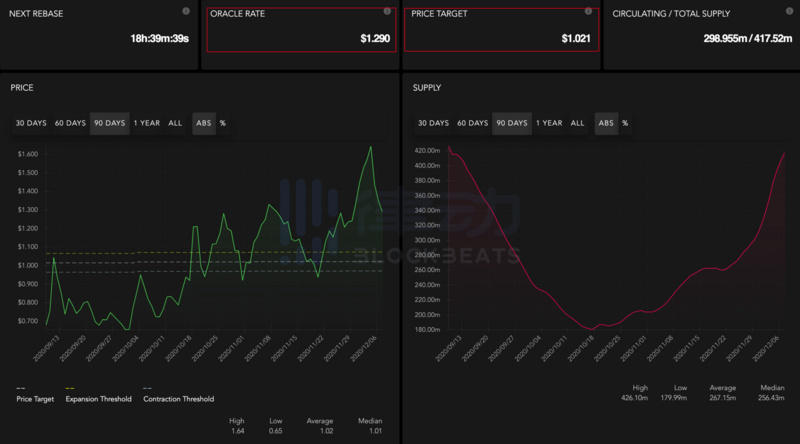Click the info icon on Circulating / Total Supply card

click(789, 11)
